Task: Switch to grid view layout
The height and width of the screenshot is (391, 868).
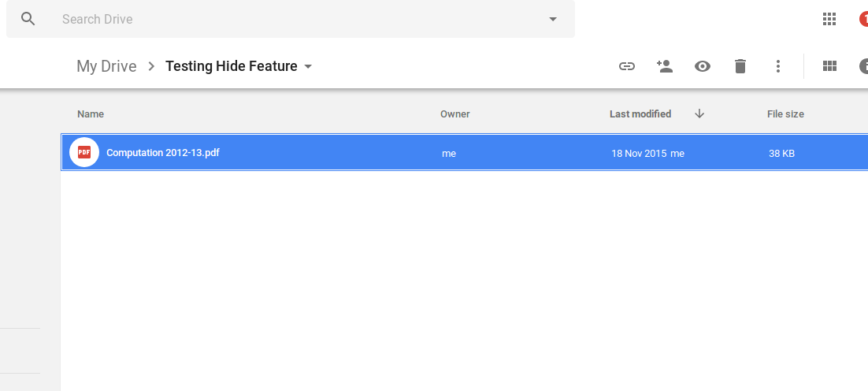Action: pos(829,66)
